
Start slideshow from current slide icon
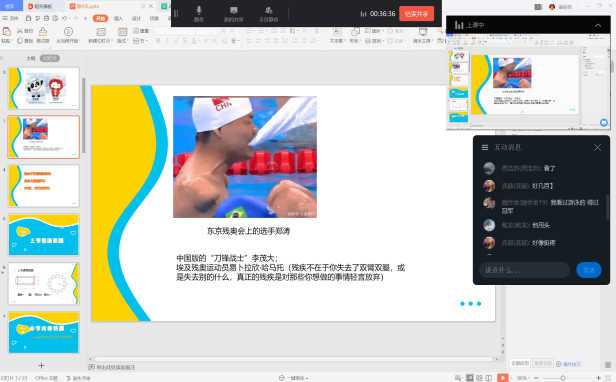[68, 35]
